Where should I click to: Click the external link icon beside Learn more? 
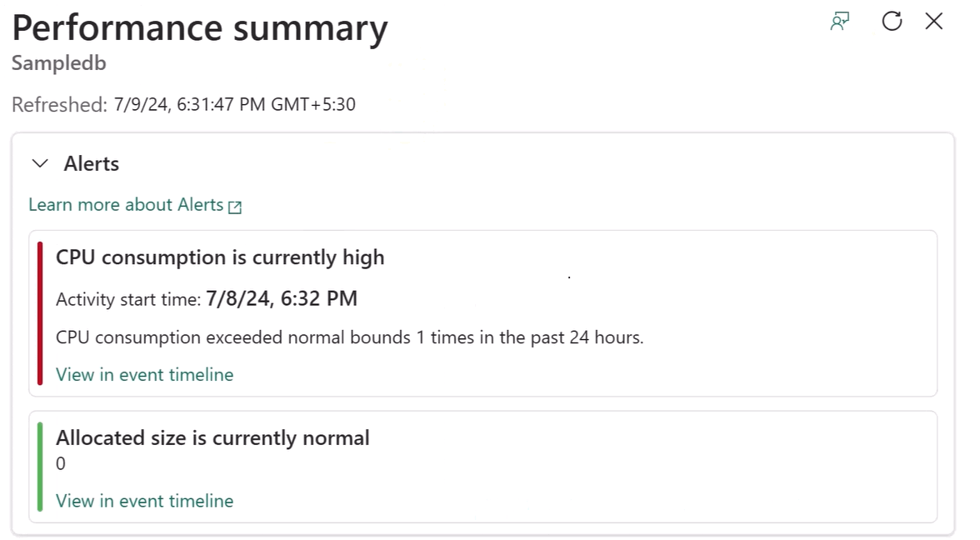[x=235, y=207]
